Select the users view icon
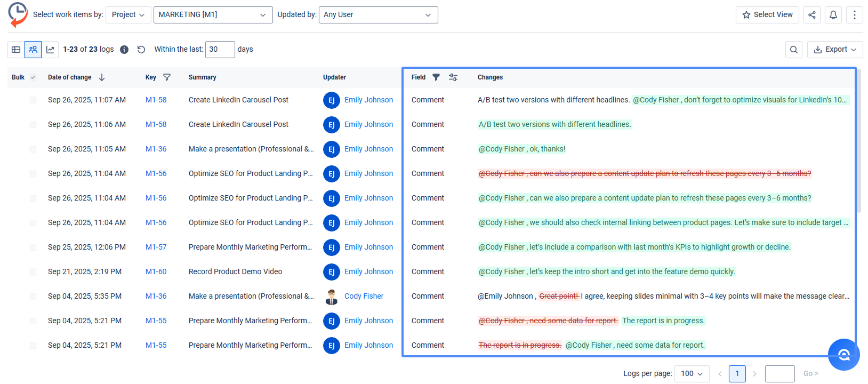This screenshot has width=868, height=384. point(33,50)
